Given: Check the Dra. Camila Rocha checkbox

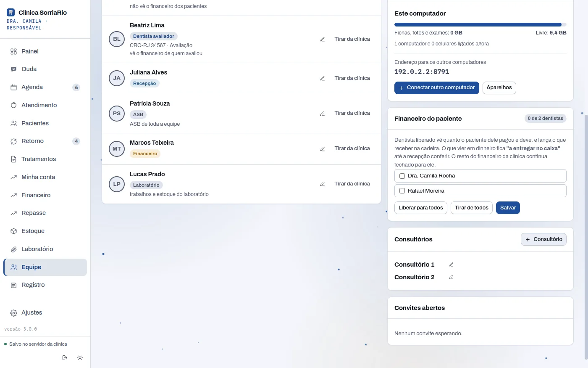Looking at the screenshot, I should (x=402, y=176).
